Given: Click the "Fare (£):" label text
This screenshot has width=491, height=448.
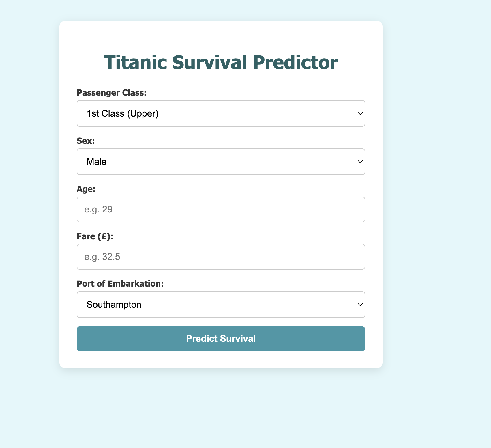Looking at the screenshot, I should coord(95,236).
